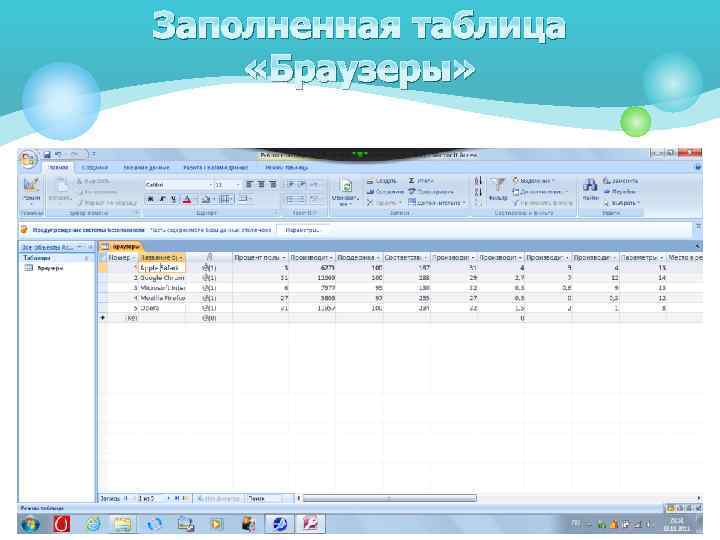The width and height of the screenshot is (720, 540).
Task: Save via the quick access floppy icon
Action: coord(47,155)
